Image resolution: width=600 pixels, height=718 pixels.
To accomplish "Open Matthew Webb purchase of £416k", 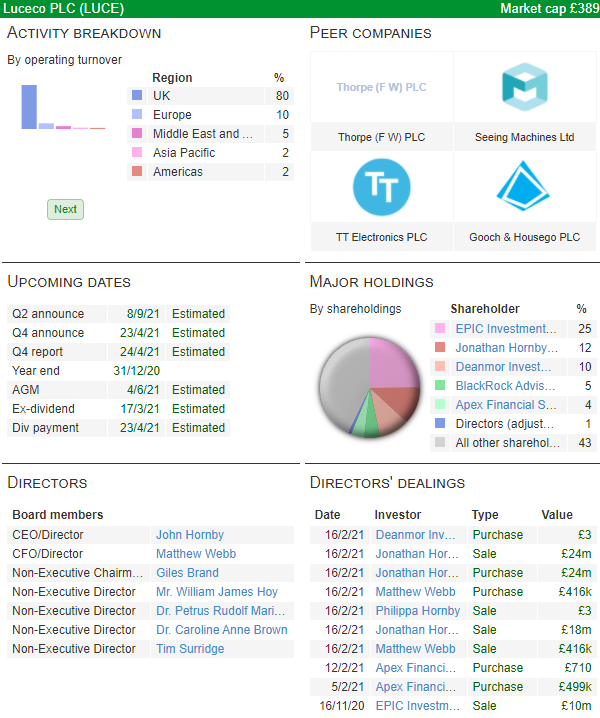I will (415, 592).
